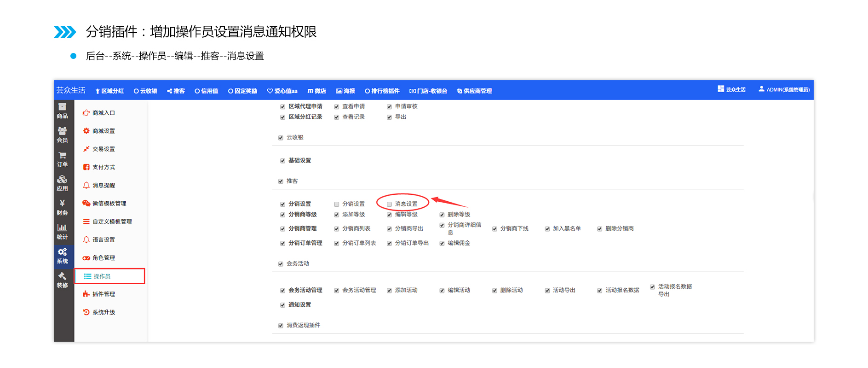Open the 云收银 top menu item
This screenshot has height=368, width=868.
point(145,91)
